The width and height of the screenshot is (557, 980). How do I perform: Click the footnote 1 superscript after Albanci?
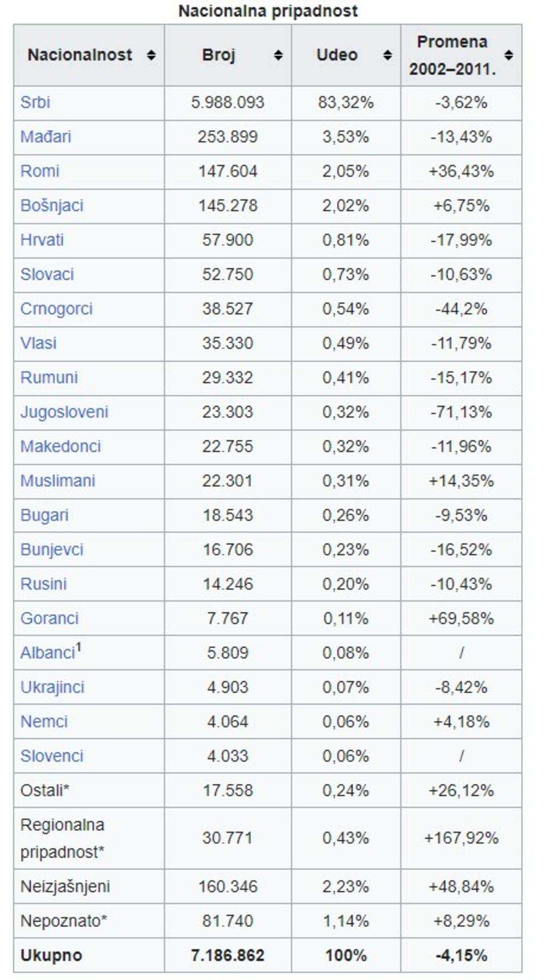(79, 647)
